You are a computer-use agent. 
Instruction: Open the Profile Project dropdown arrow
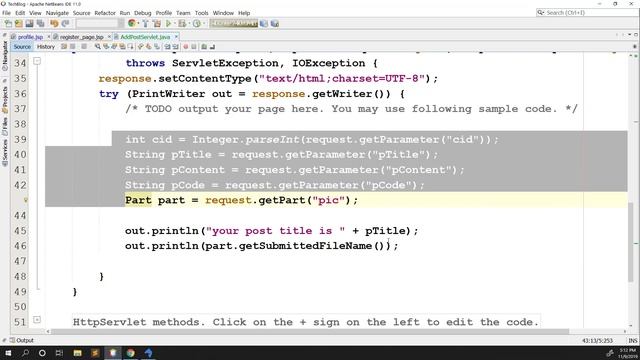204,24
